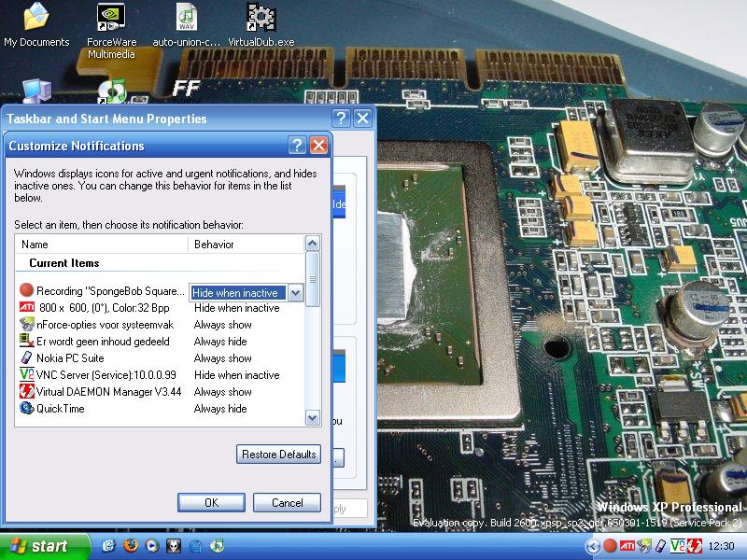
Task: Click the ATI tray icon in taskbar
Action: [627, 546]
